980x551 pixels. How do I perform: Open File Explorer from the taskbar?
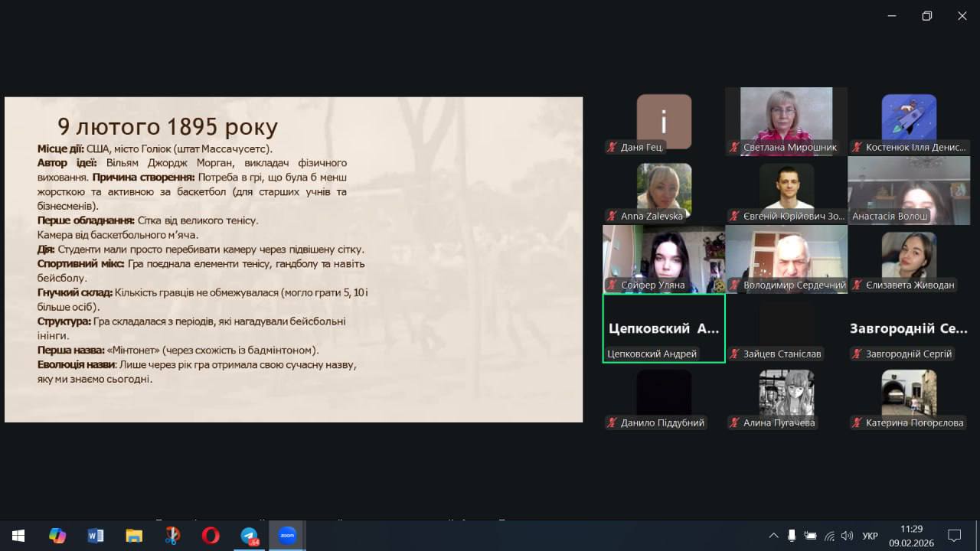tap(134, 536)
